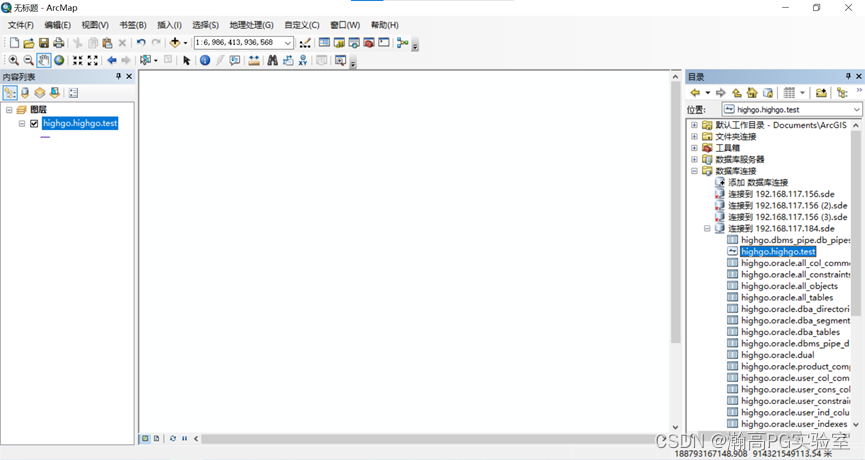
Task: Expand 默认工作目录 folder node
Action: pos(695,125)
